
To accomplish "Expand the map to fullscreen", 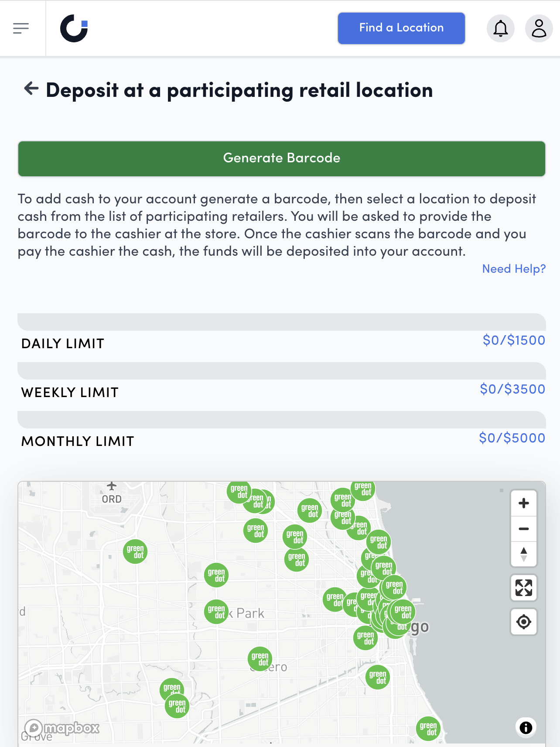I will pyautogui.click(x=523, y=589).
